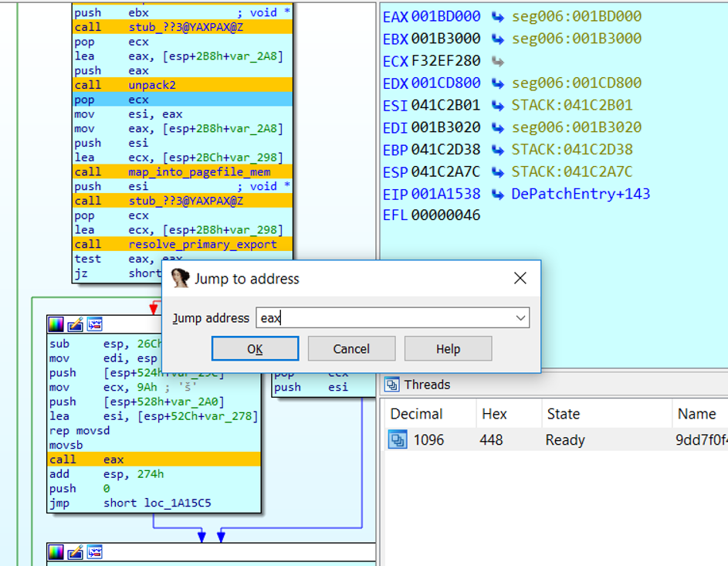Click seg006:001BD000 reference for EAX
This screenshot has width=728, height=566.
[x=577, y=17]
